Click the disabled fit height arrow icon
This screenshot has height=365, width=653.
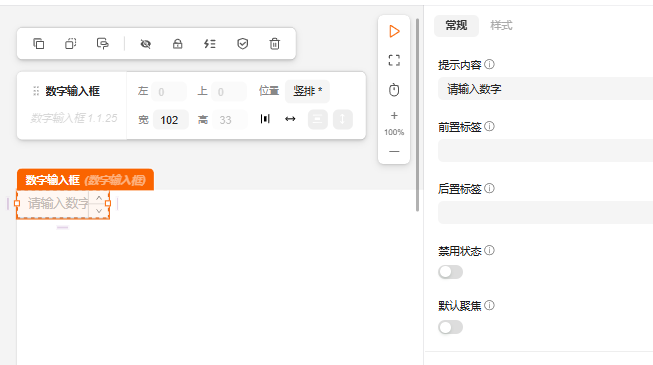[343, 120]
